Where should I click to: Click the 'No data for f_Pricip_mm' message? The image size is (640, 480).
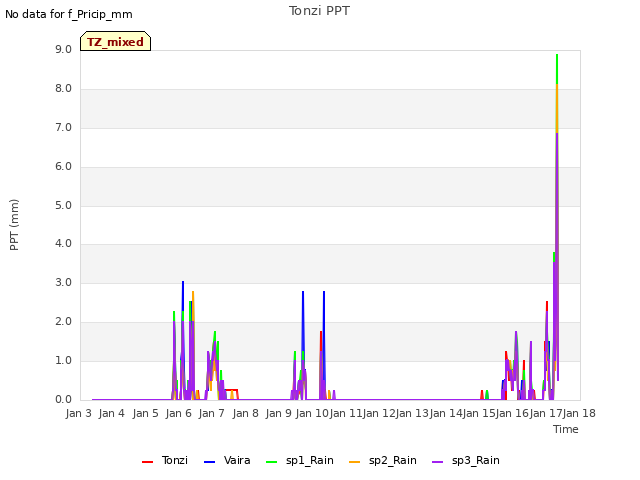click(x=69, y=14)
